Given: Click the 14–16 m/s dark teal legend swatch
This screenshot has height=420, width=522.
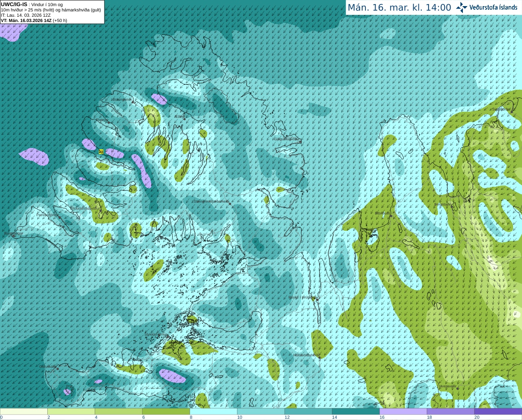Looking at the screenshot, I should (x=356, y=412).
